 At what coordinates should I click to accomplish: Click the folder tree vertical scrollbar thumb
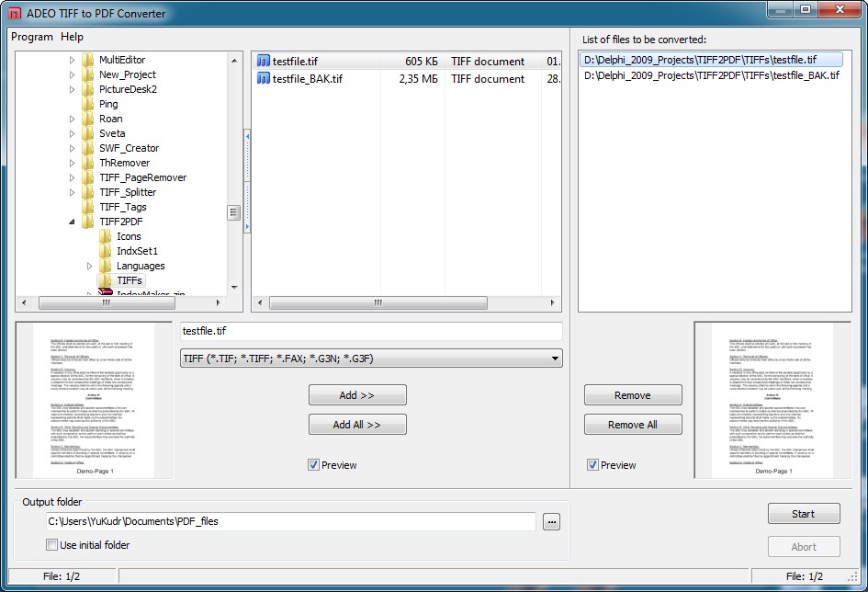[233, 212]
